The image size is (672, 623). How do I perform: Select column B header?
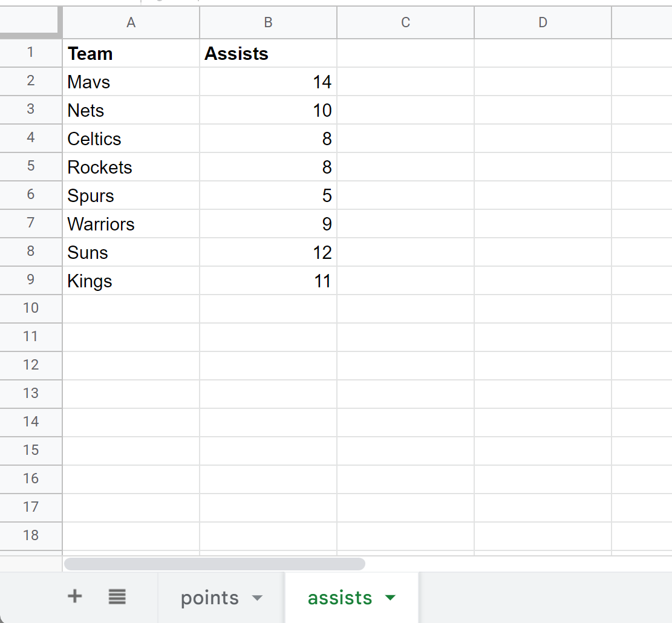(269, 22)
